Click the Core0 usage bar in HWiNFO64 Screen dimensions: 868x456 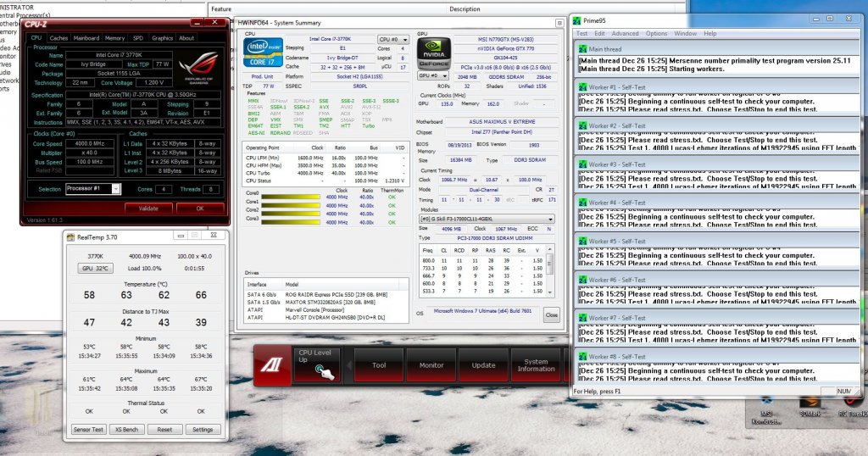[x=290, y=197]
